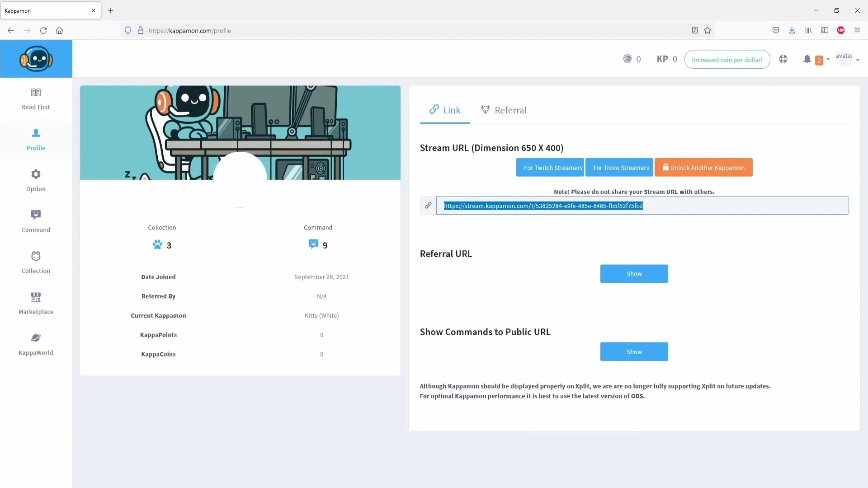
Task: Go to the browser Home page
Action: click(x=59, y=30)
